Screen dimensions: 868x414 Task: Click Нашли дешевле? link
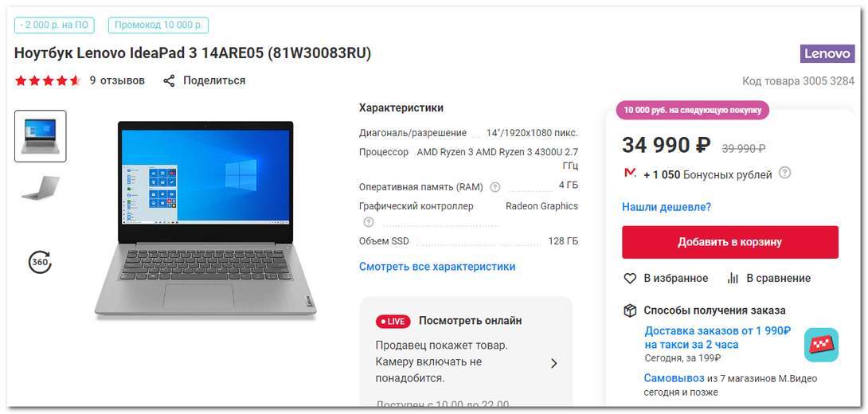point(667,207)
